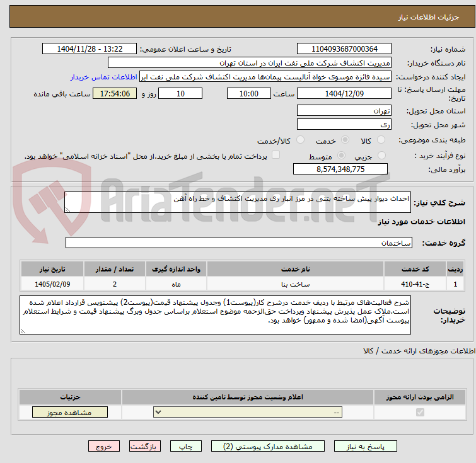The image size is (476, 463).
Task: Click the service group field ساختمان
Action: [238, 243]
